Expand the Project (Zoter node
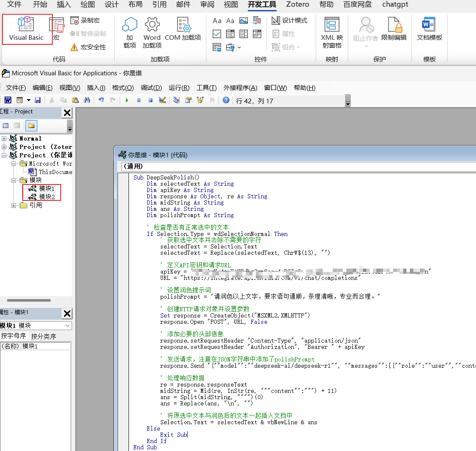 (4, 147)
